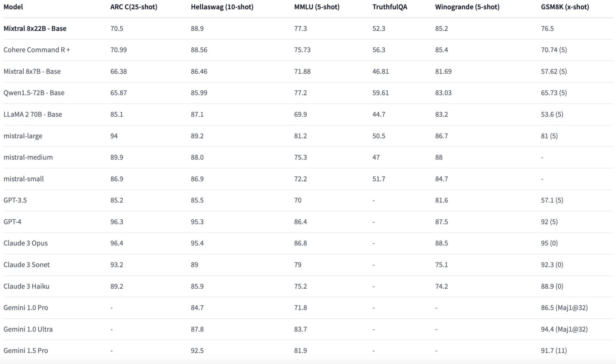The width and height of the screenshot is (616, 364).
Task: Click the GSM8K (x-shot) column header
Action: click(565, 7)
